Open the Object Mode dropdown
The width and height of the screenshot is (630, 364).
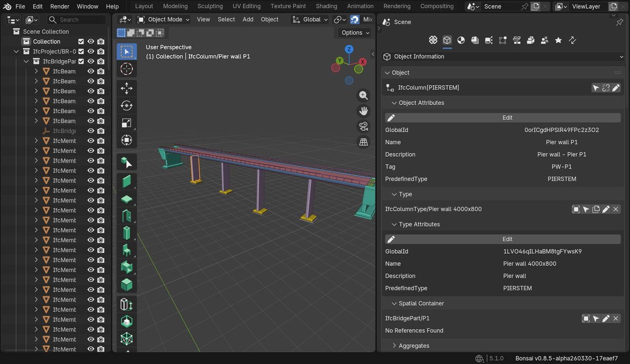tap(164, 19)
